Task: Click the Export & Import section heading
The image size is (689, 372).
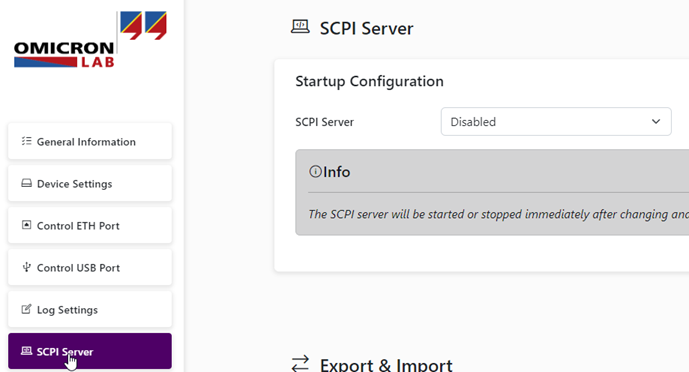Action: point(386,365)
